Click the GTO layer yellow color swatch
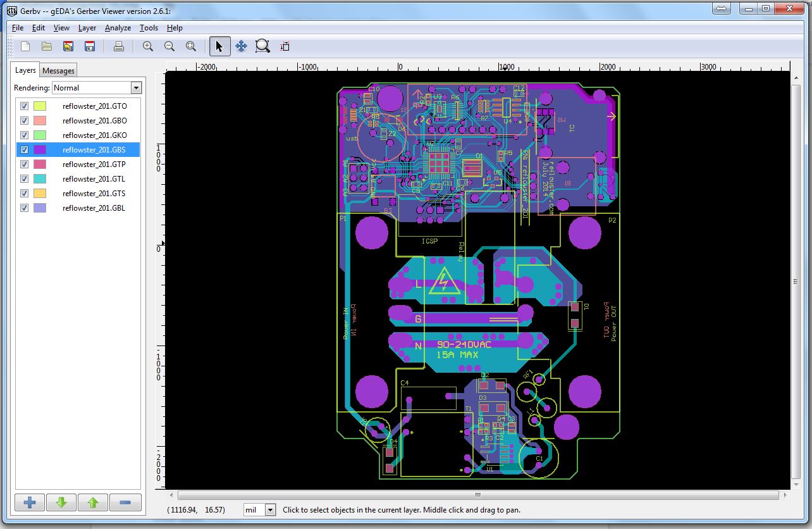The height and width of the screenshot is (529, 812). point(40,106)
